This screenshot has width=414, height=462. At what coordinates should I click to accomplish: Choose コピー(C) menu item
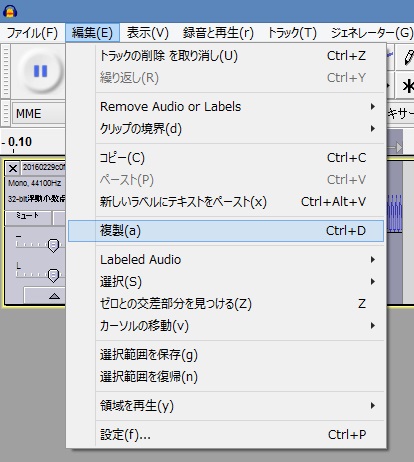(226, 158)
